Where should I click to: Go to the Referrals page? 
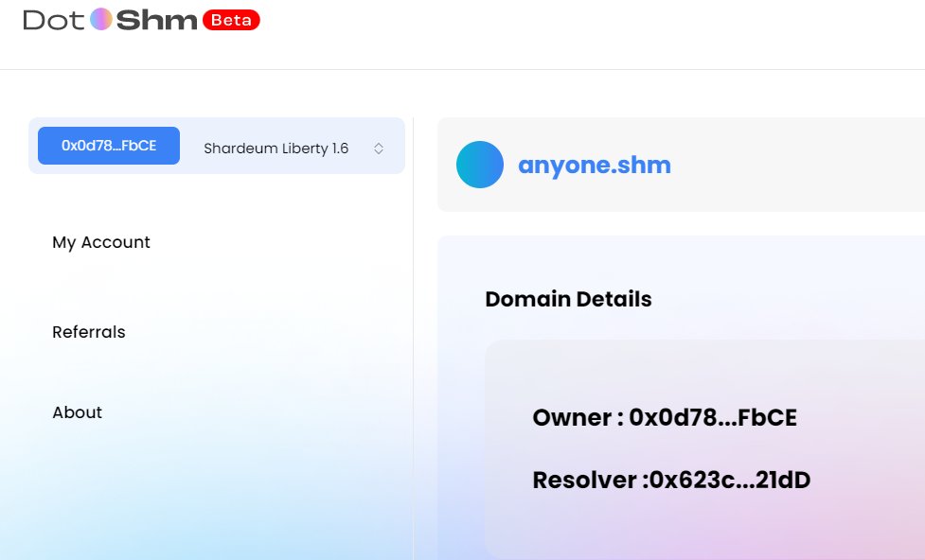click(x=89, y=332)
